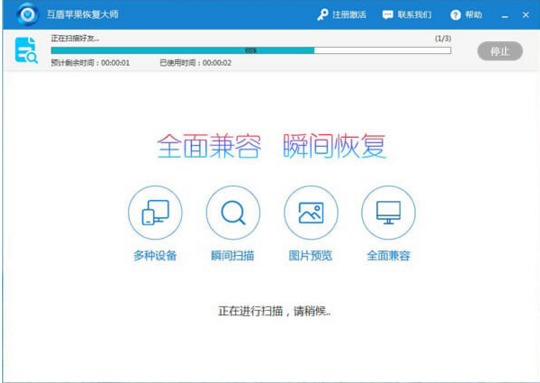Click the 全面兼容 label under the monitor icon
Image resolution: width=540 pixels, height=383 pixels.
388,256
